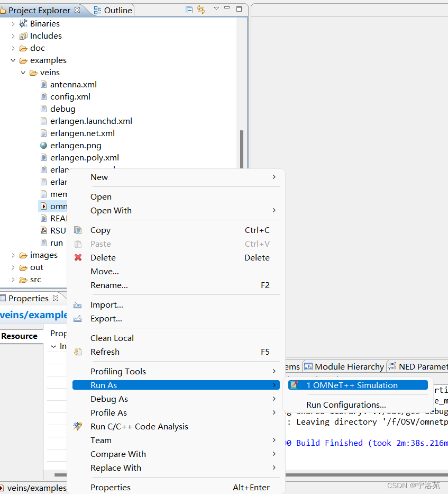Click the Refresh icon next to Refresh entry
This screenshot has width=448, height=494.
[78, 352]
